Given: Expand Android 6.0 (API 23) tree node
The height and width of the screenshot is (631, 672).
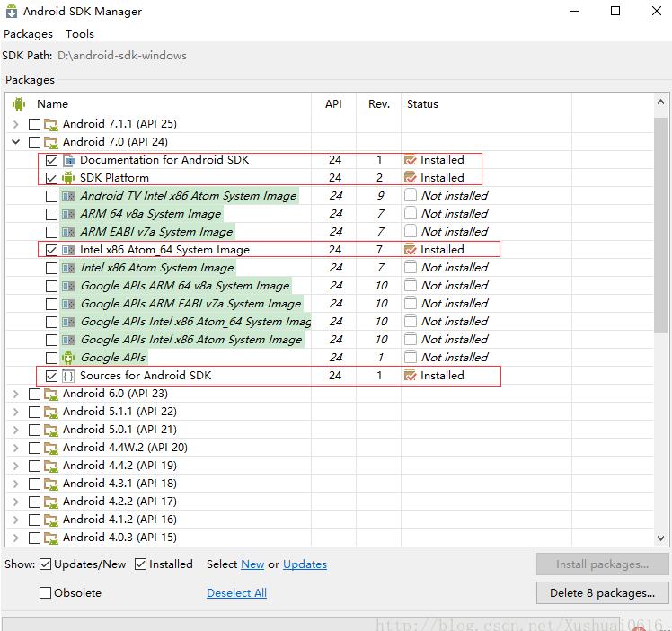Looking at the screenshot, I should [x=16, y=394].
